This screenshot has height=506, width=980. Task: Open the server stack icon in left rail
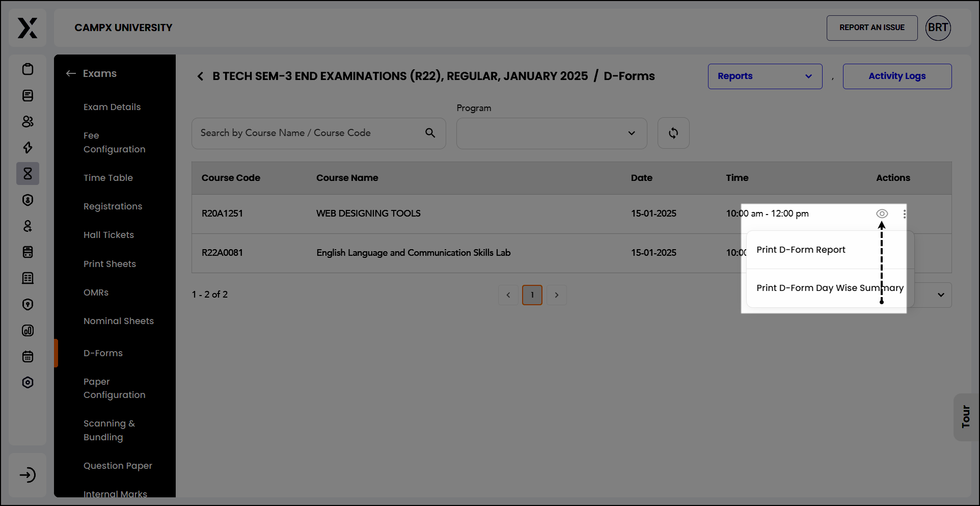28,252
